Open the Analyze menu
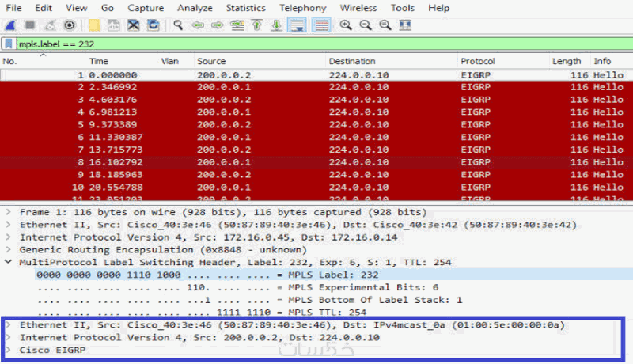 pyautogui.click(x=195, y=8)
